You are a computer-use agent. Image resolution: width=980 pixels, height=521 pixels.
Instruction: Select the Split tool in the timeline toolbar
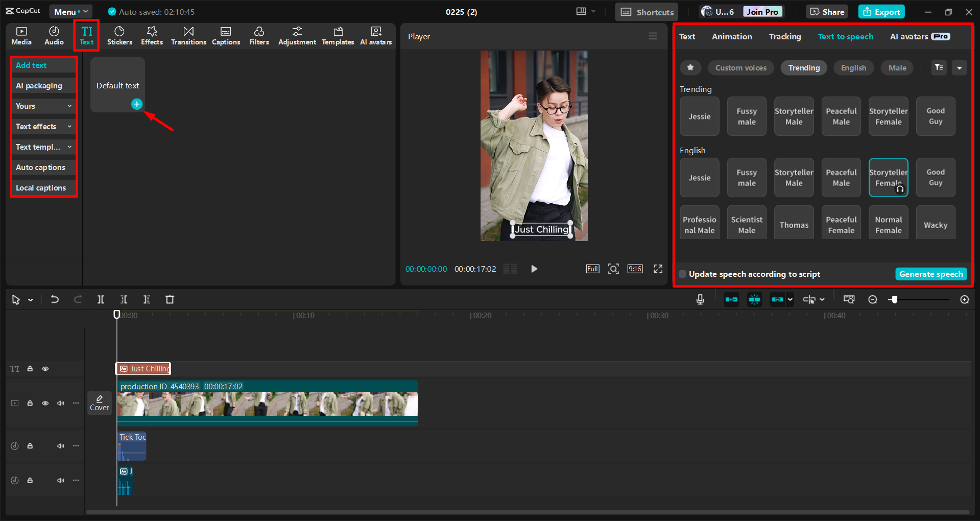point(100,299)
